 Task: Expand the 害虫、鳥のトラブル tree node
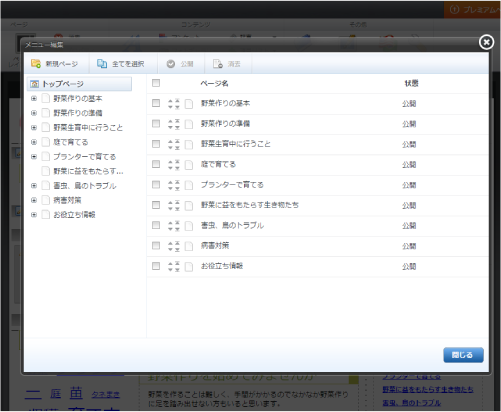tap(34, 186)
